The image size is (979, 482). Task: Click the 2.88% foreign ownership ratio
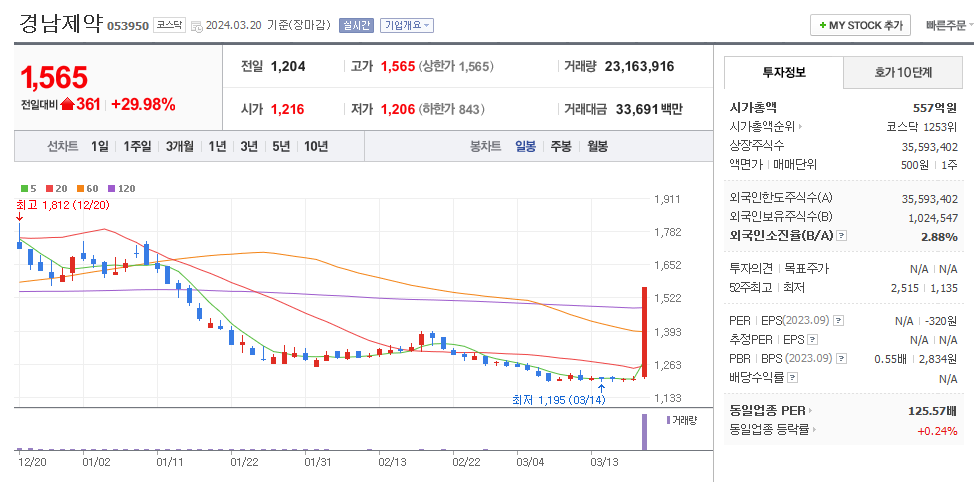click(x=940, y=237)
